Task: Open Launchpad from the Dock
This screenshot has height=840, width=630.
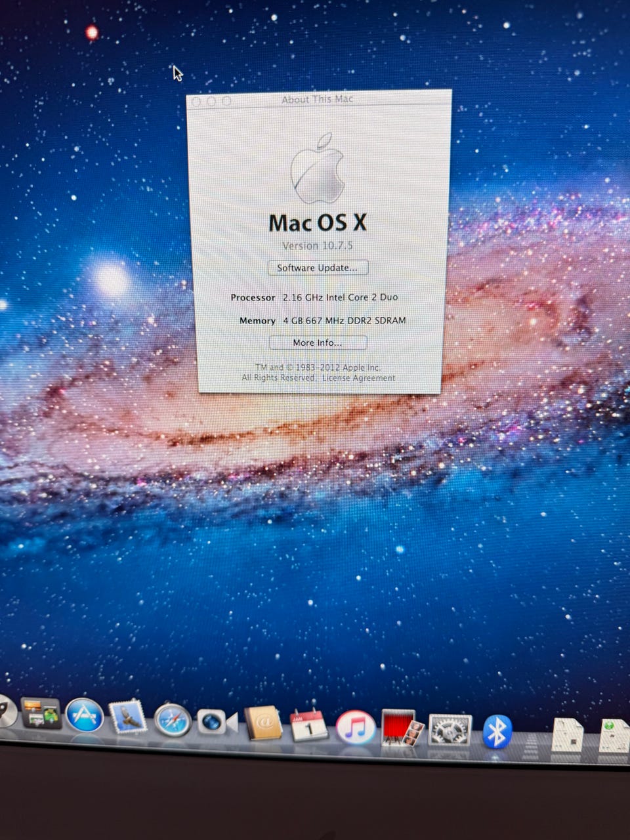Action: click(5, 711)
